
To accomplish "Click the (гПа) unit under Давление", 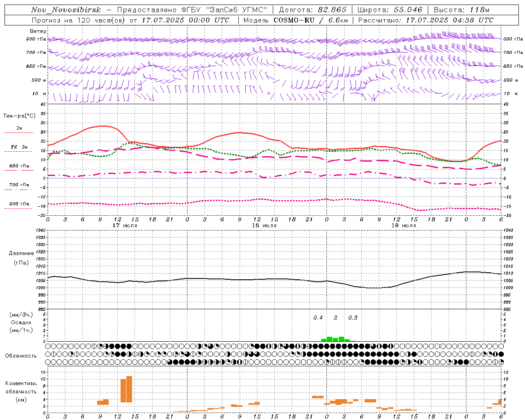I will [x=21, y=263].
